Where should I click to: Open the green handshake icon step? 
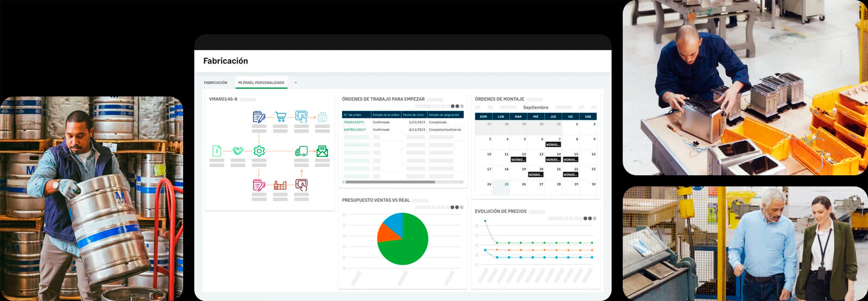238,151
